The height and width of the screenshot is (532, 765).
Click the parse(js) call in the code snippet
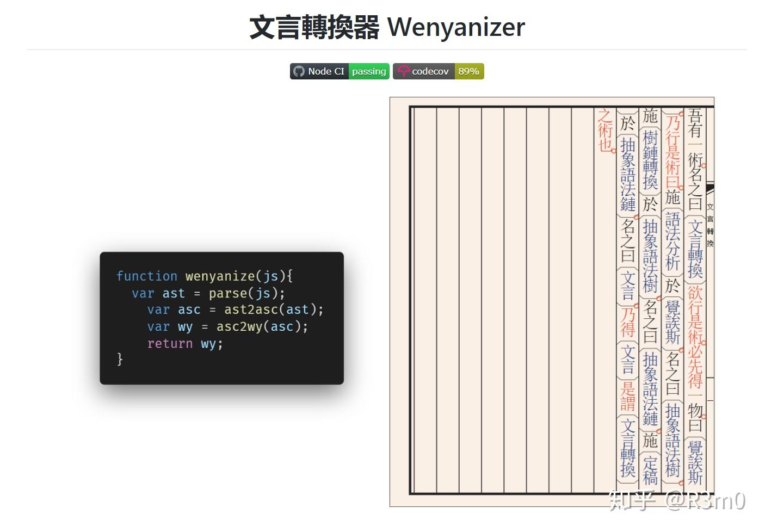pyautogui.click(x=244, y=293)
